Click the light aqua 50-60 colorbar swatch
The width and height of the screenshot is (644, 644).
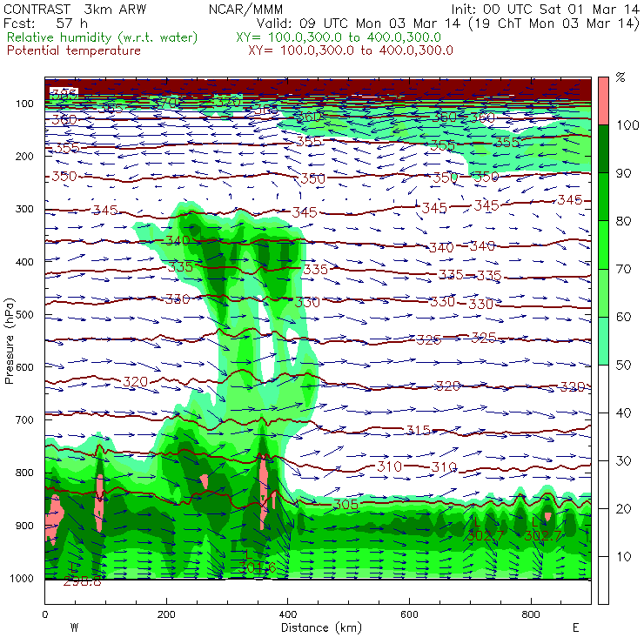point(603,341)
